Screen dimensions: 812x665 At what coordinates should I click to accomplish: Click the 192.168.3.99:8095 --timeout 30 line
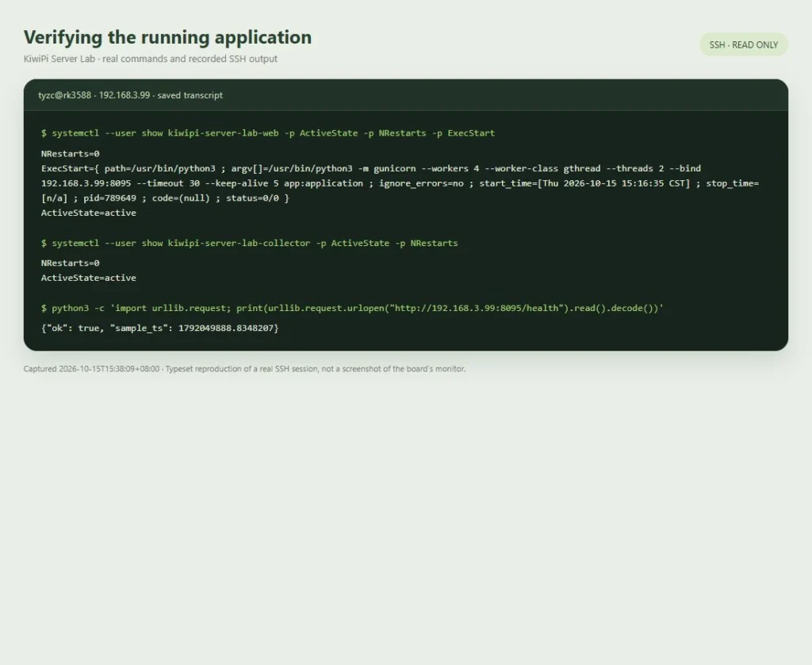tap(400, 183)
